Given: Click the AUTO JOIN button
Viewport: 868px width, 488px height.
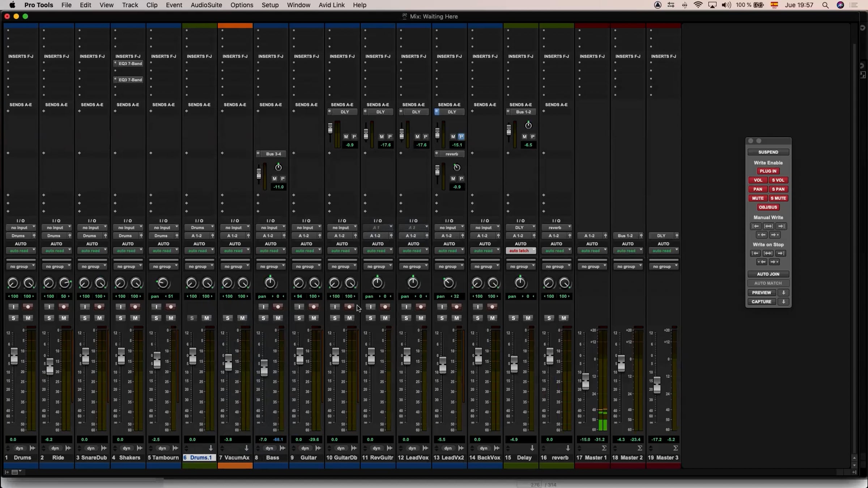Looking at the screenshot, I should coord(768,274).
